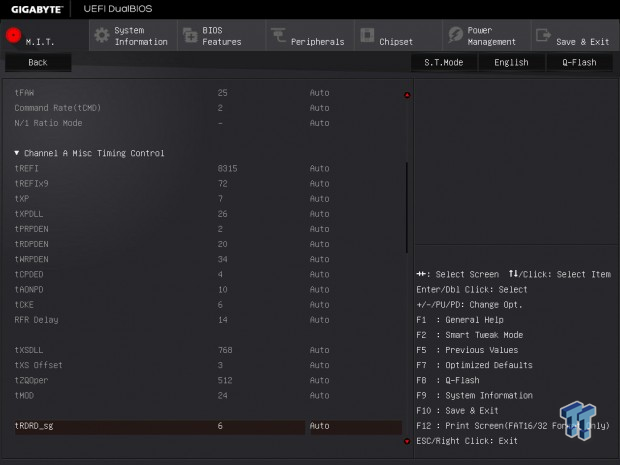Viewport: 620px width, 465px height.
Task: Switch to S.T.Mode
Action: 444,62
